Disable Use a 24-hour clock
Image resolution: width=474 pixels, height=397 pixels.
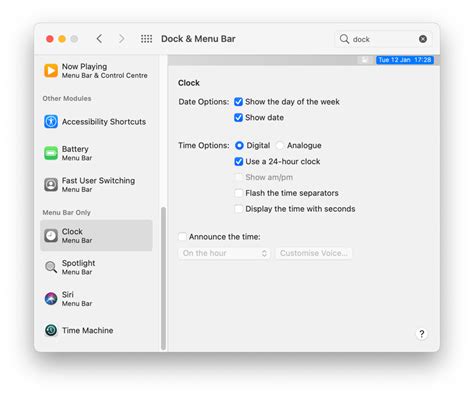239,161
